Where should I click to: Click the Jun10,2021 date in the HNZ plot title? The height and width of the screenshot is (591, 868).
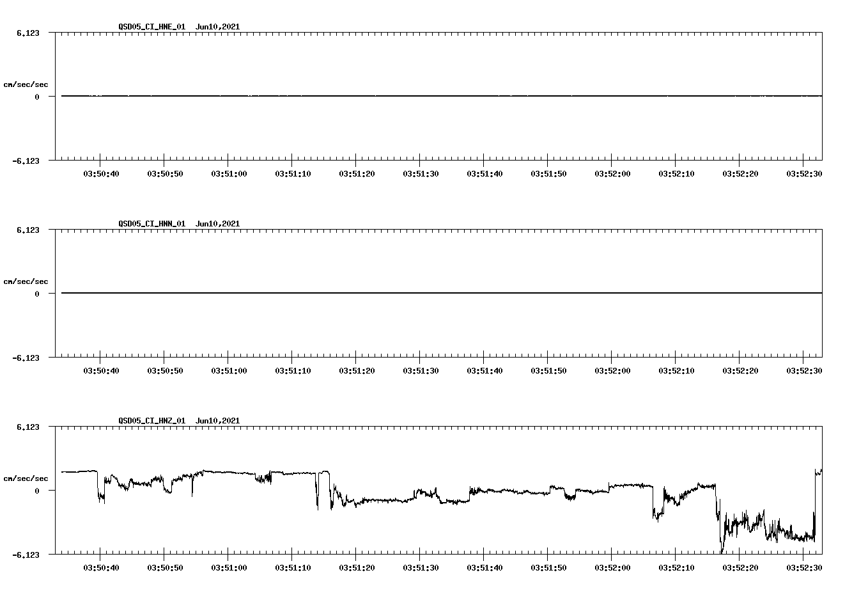click(x=218, y=421)
